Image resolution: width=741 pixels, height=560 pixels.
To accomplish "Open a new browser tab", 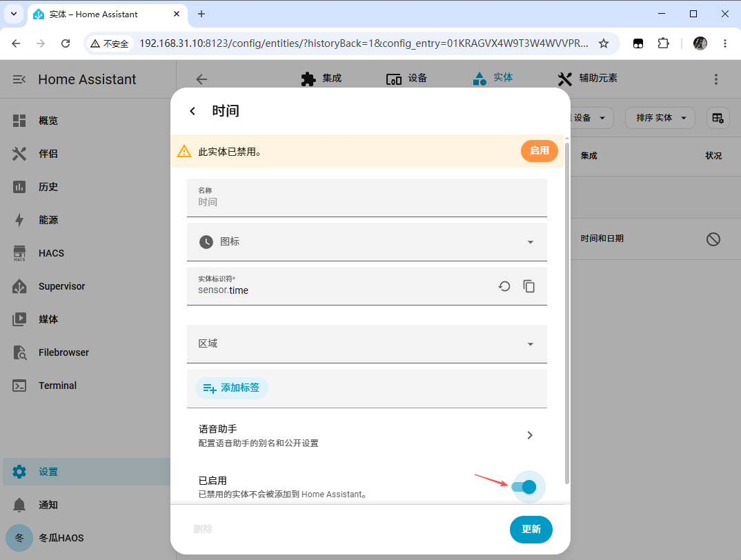I will (x=201, y=14).
